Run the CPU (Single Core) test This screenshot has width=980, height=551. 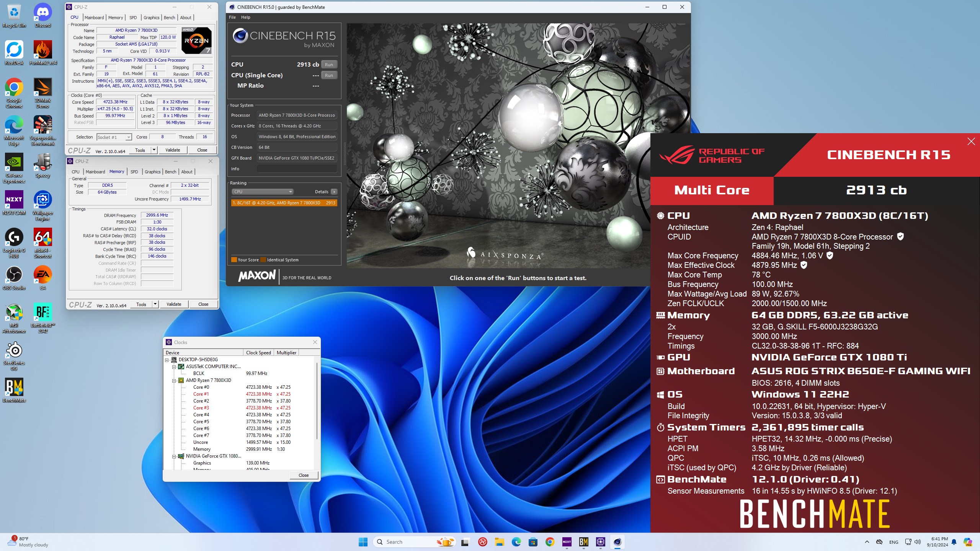pyautogui.click(x=329, y=75)
